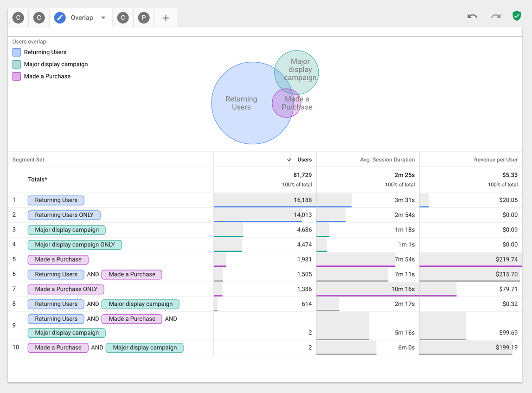Click the blue Returning Users legend swatch

[17, 52]
